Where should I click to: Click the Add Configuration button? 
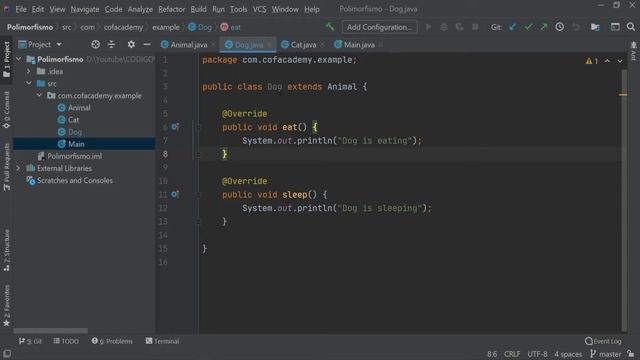coord(379,27)
